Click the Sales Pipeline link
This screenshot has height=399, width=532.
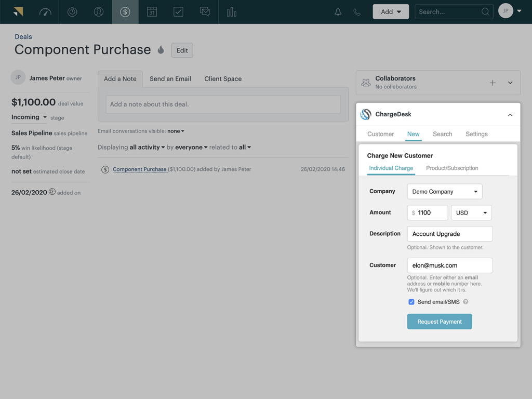(x=32, y=133)
